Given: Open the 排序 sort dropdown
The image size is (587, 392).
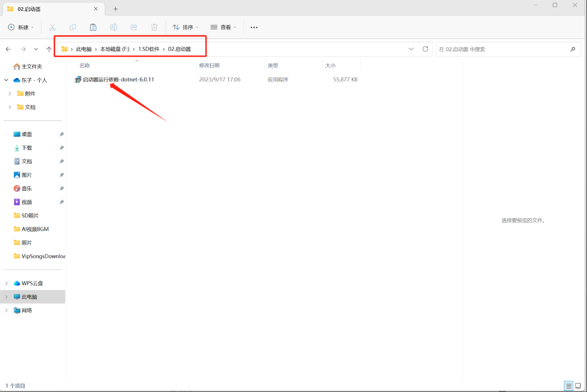Looking at the screenshot, I should [x=186, y=27].
